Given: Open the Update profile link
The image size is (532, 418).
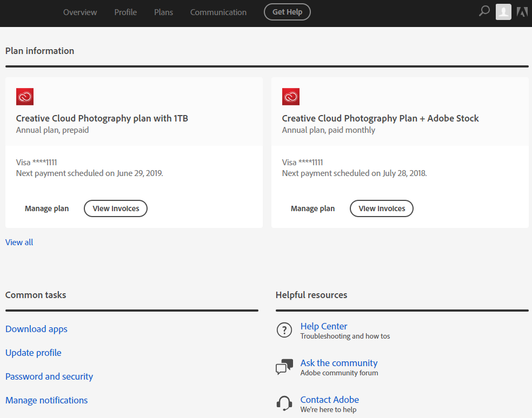Looking at the screenshot, I should 34,353.
